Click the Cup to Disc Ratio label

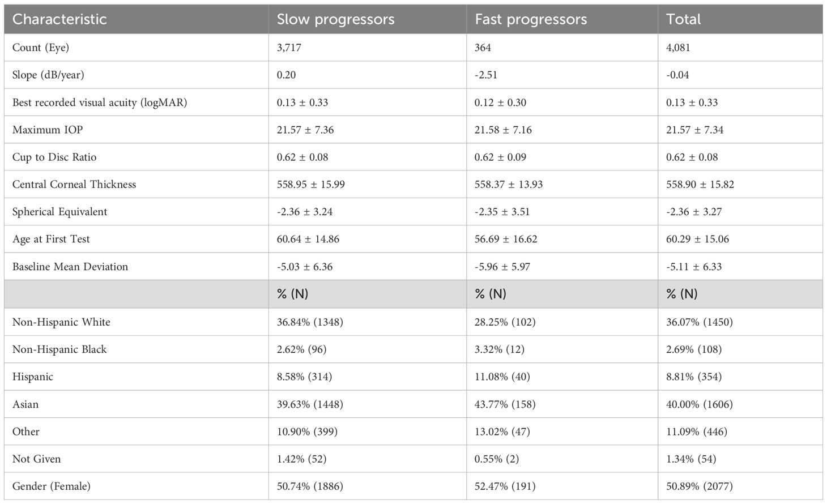click(54, 157)
